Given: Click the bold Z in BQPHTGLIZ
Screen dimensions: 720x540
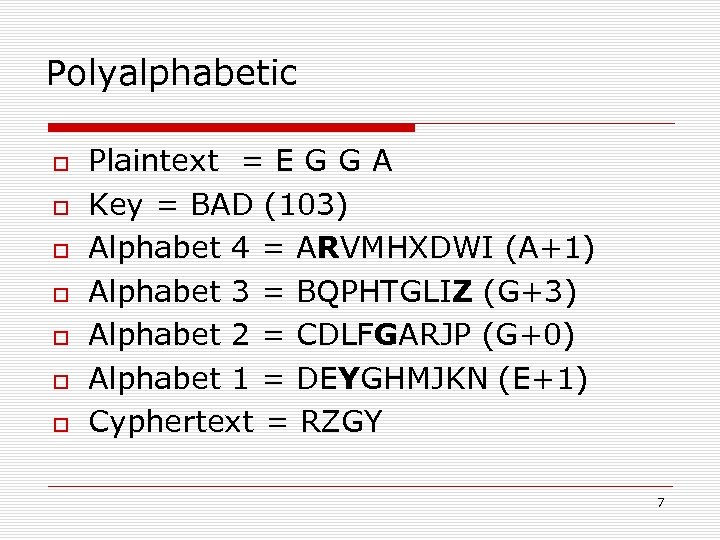Looking at the screenshot, I should click(463, 293).
